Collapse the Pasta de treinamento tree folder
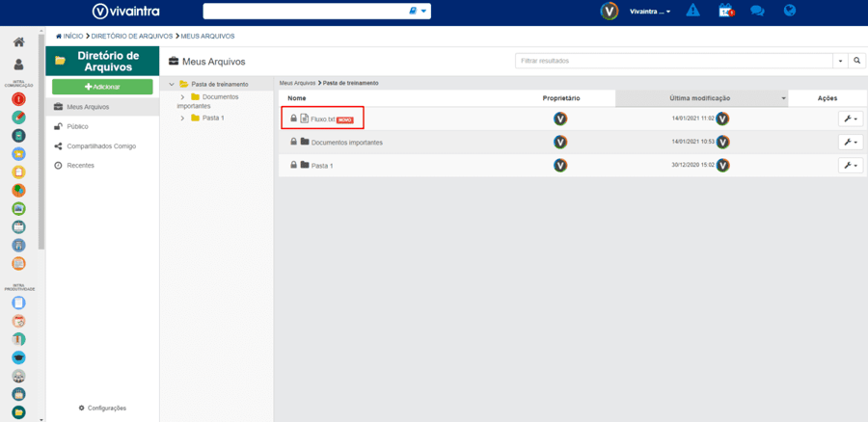 (x=172, y=84)
